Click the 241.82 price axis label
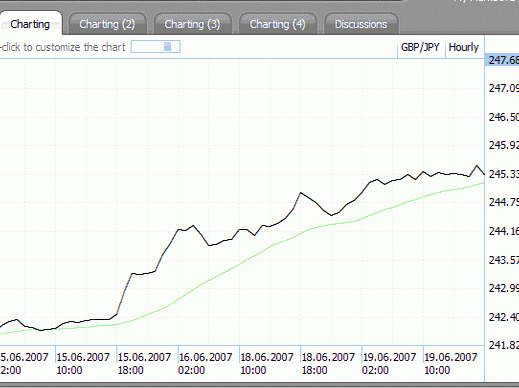Image resolution: width=519 pixels, height=388 pixels. [503, 345]
